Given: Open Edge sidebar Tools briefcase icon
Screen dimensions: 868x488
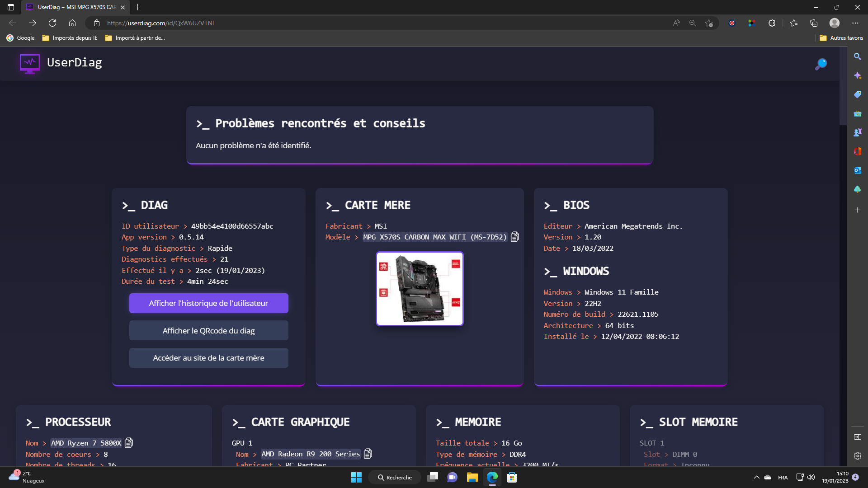Looking at the screenshot, I should [857, 113].
